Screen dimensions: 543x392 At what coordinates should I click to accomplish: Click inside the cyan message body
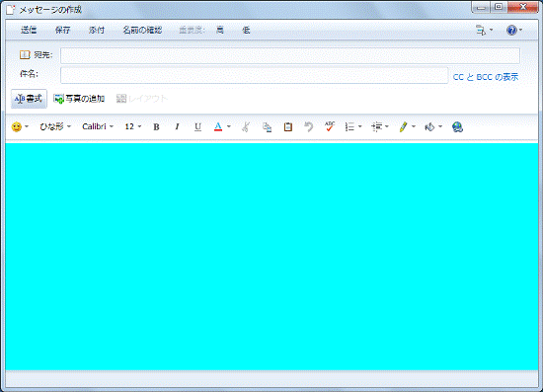click(x=271, y=257)
